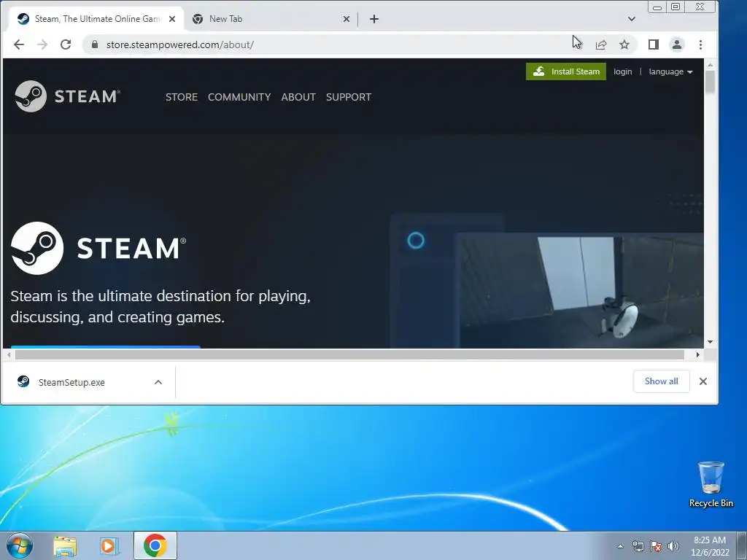Show all downloads
Screen dimensions: 747x560
[661, 381]
